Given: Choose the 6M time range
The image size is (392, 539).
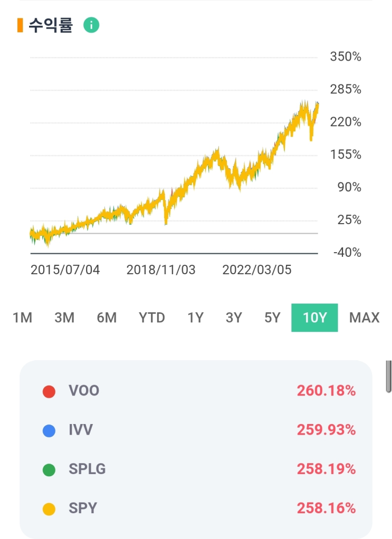Looking at the screenshot, I should pos(107,317).
